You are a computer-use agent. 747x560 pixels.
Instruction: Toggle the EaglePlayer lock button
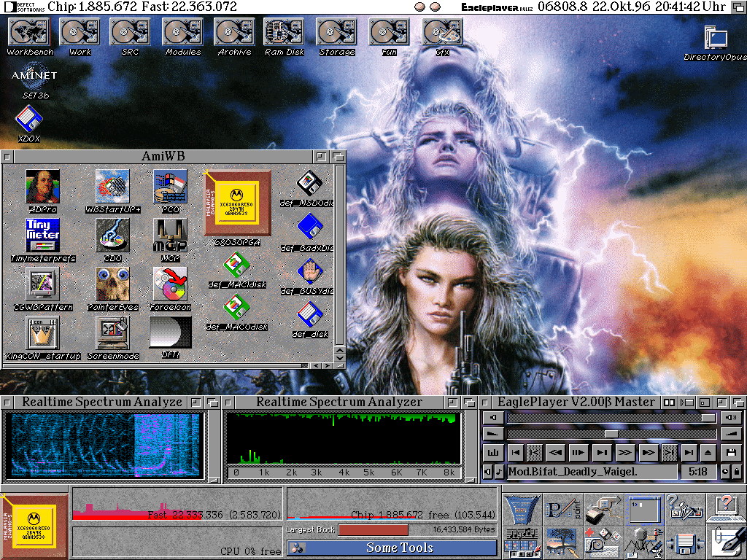(737, 472)
